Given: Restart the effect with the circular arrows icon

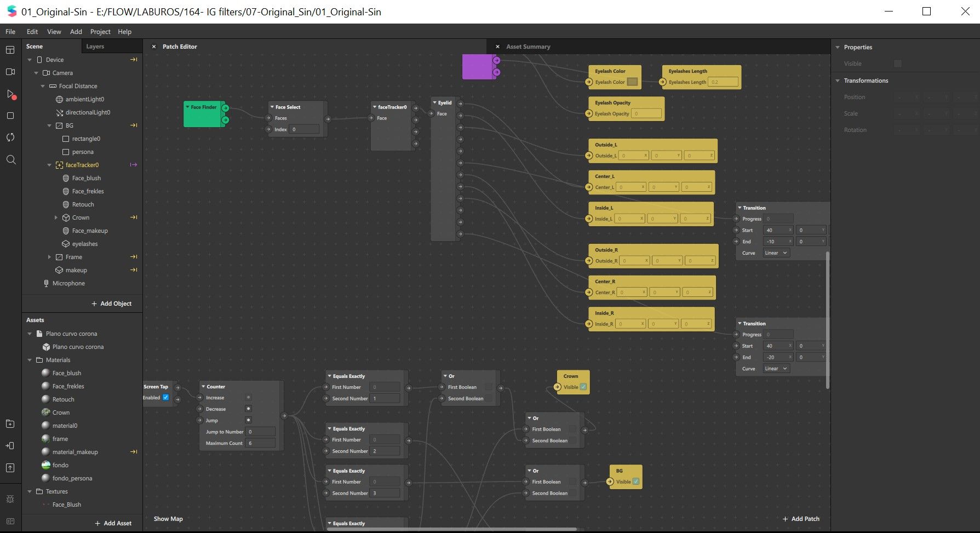Looking at the screenshot, I should tap(10, 137).
